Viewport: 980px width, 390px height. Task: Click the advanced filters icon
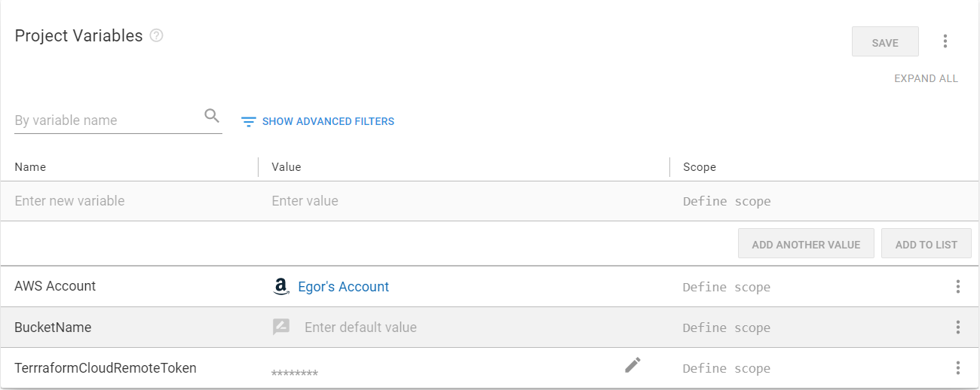click(x=249, y=121)
